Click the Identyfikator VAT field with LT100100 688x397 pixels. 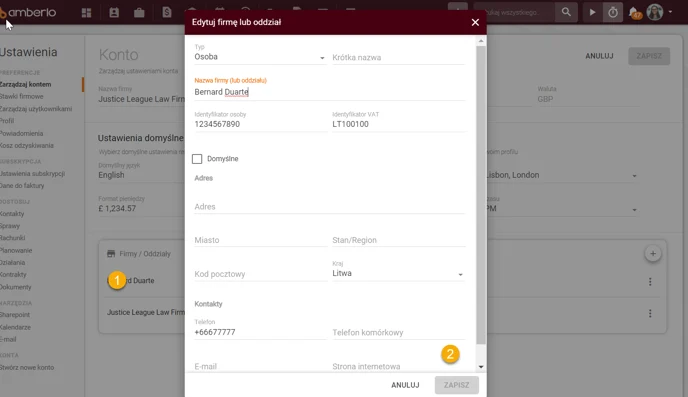coord(398,124)
